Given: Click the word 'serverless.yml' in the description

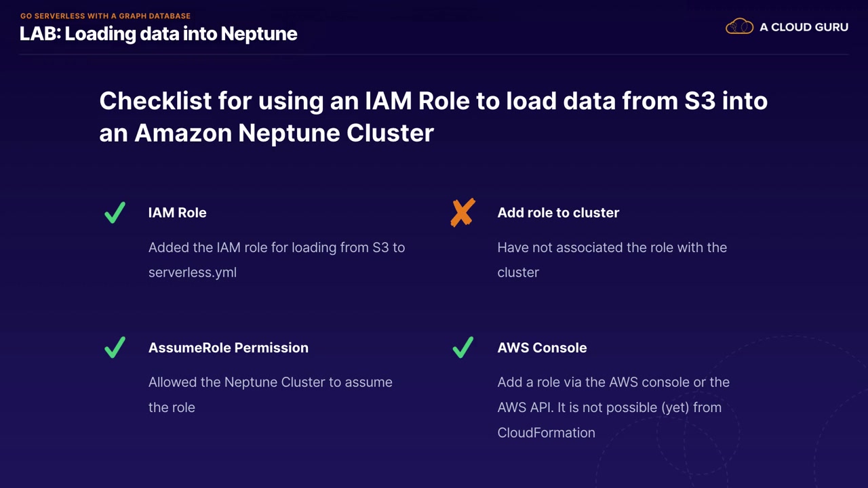Looking at the screenshot, I should click(193, 272).
